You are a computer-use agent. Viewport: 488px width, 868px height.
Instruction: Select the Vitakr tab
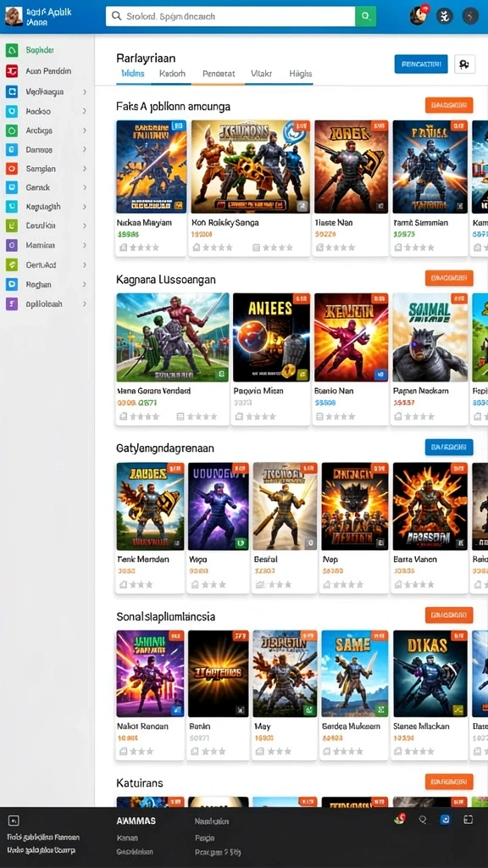pyautogui.click(x=261, y=73)
